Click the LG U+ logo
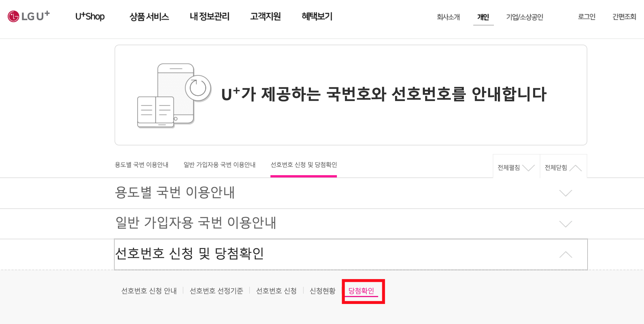Image resolution: width=644 pixels, height=324 pixels. click(29, 16)
